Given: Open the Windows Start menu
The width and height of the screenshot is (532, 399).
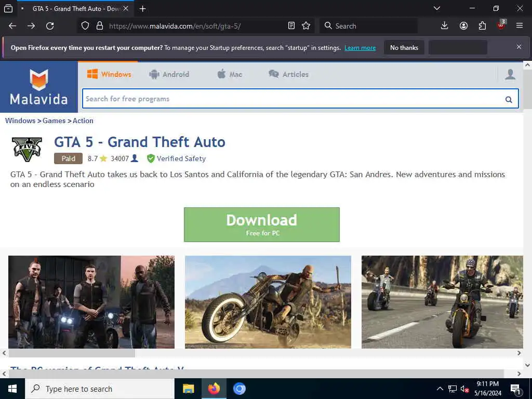Looking at the screenshot, I should [x=12, y=389].
